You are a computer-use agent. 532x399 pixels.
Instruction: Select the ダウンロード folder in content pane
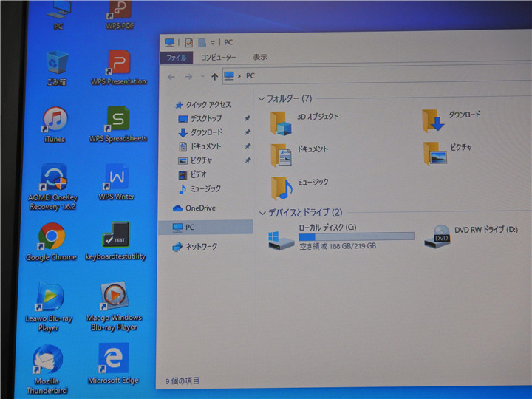(451, 120)
